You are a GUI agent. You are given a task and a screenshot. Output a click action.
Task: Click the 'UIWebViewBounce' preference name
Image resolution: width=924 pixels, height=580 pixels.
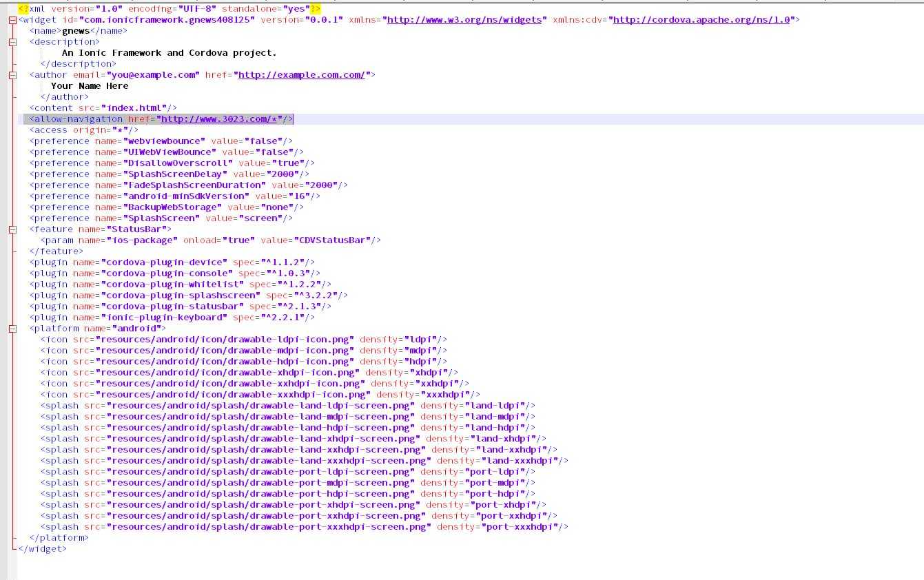(x=170, y=152)
